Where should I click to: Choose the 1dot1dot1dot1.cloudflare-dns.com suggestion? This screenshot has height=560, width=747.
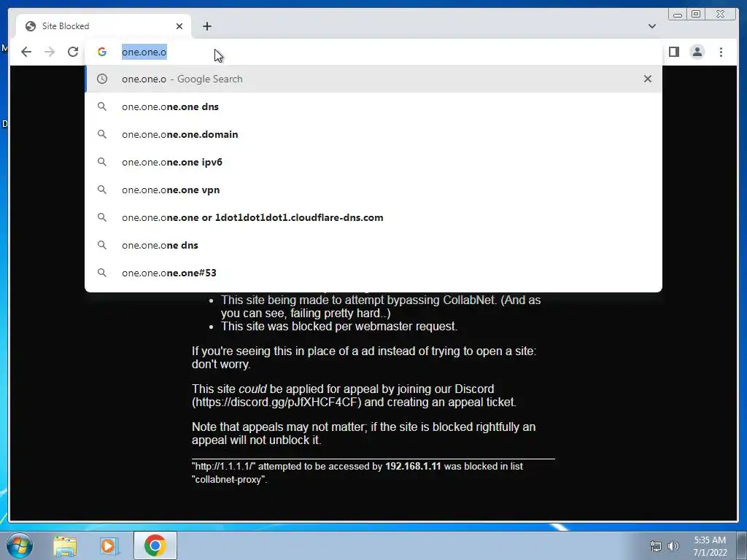[373, 217]
